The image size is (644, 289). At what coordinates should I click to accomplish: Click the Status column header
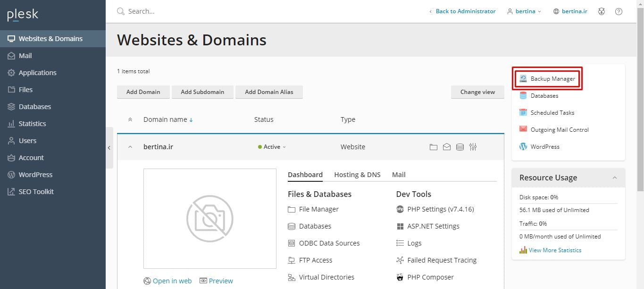coord(264,119)
